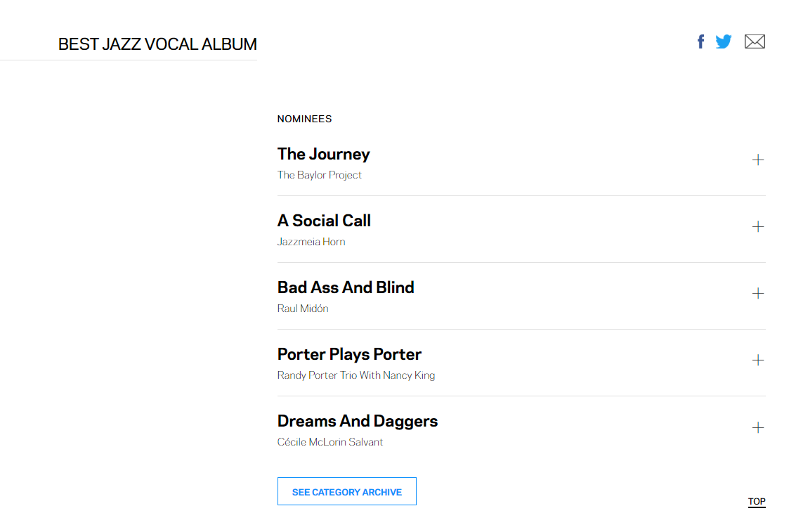
Task: Open the email envelope share icon
Action: click(x=755, y=41)
